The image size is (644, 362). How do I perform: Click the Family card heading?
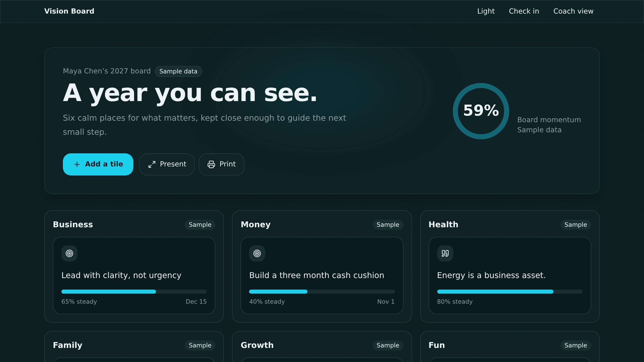pos(68,345)
